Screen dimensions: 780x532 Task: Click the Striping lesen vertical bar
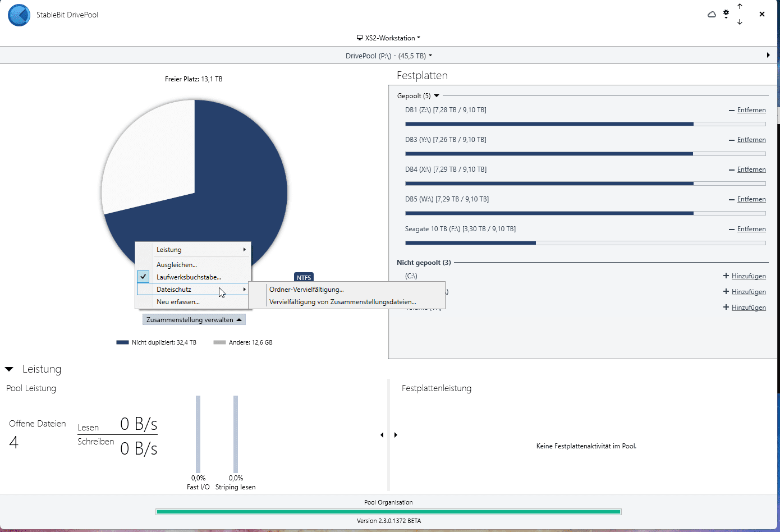(x=236, y=434)
